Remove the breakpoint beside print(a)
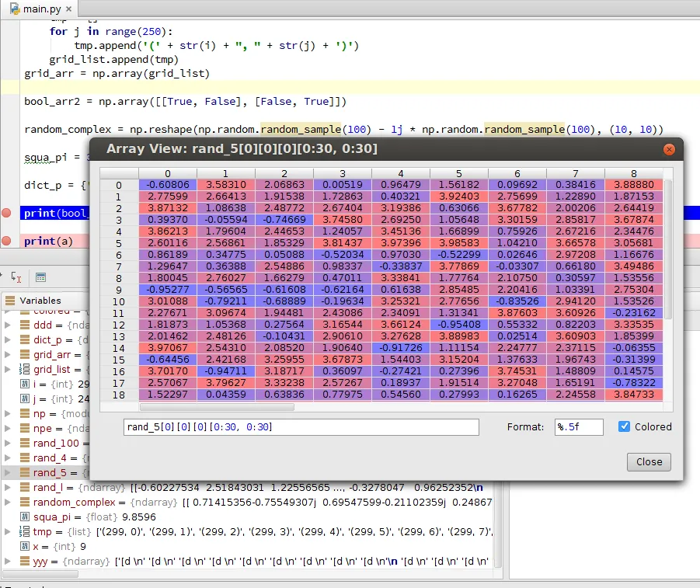The width and height of the screenshot is (700, 588). coord(7,241)
